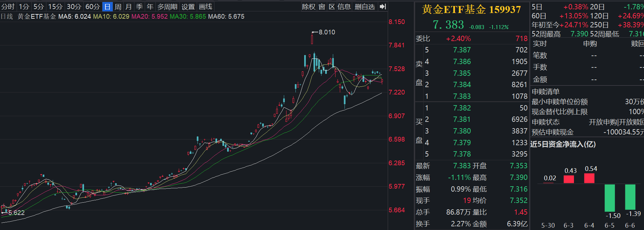Open the 信息 info panel

coord(344,7)
